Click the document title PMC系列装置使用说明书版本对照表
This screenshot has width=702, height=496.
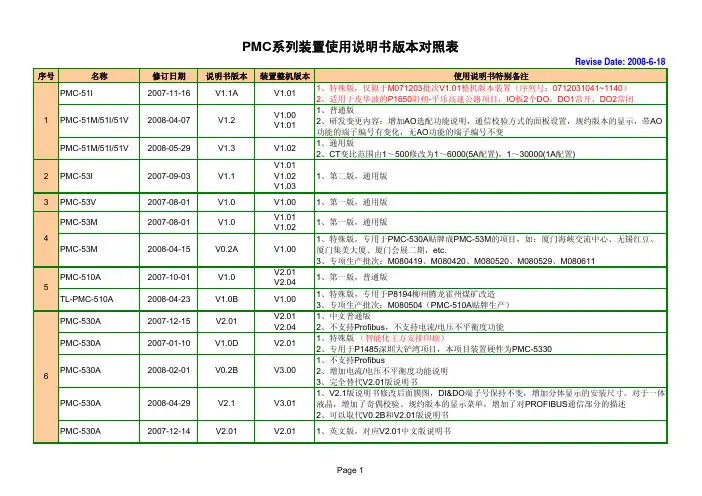[x=350, y=46]
